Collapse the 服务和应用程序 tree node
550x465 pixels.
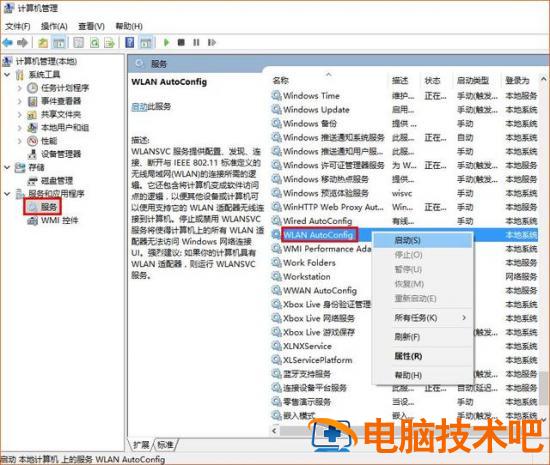pos(7,194)
